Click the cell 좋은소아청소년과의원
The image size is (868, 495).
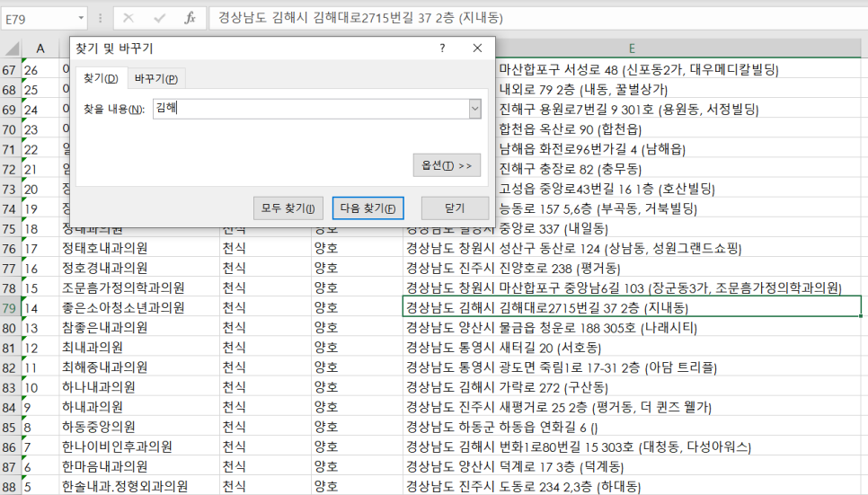[x=139, y=308]
